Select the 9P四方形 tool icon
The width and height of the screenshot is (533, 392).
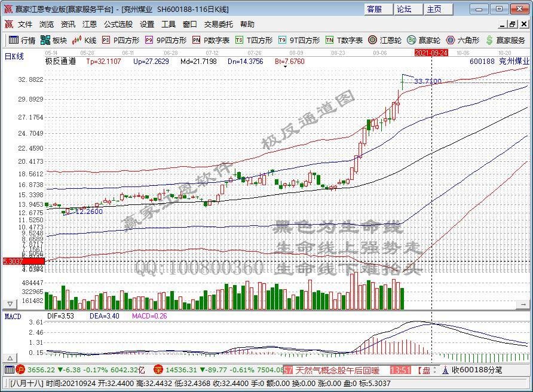tap(159, 41)
